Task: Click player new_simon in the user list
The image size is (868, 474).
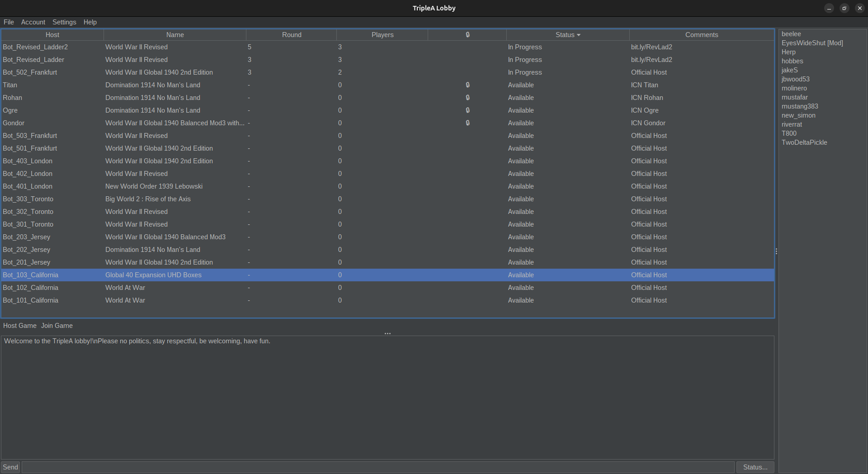Action: click(798, 115)
